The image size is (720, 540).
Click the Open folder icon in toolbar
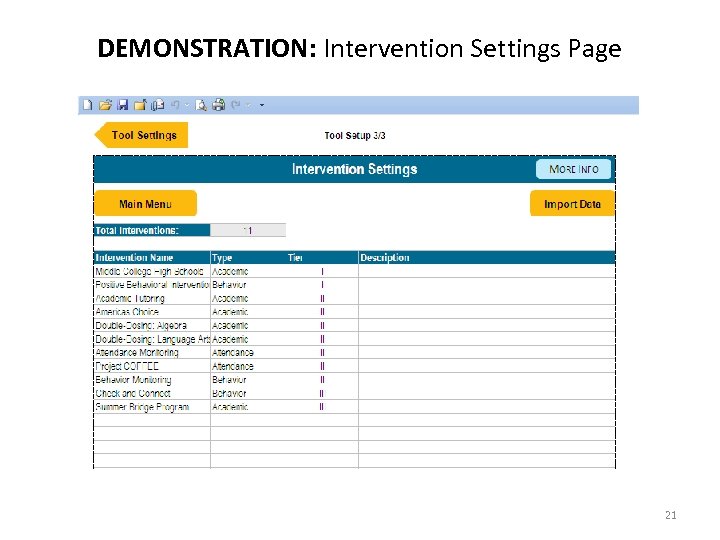105,105
